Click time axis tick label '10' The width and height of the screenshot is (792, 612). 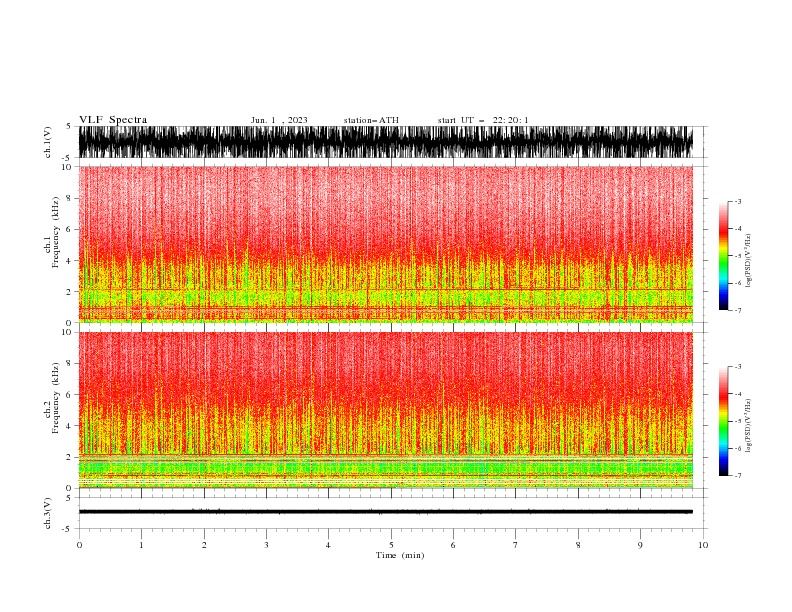click(x=703, y=545)
